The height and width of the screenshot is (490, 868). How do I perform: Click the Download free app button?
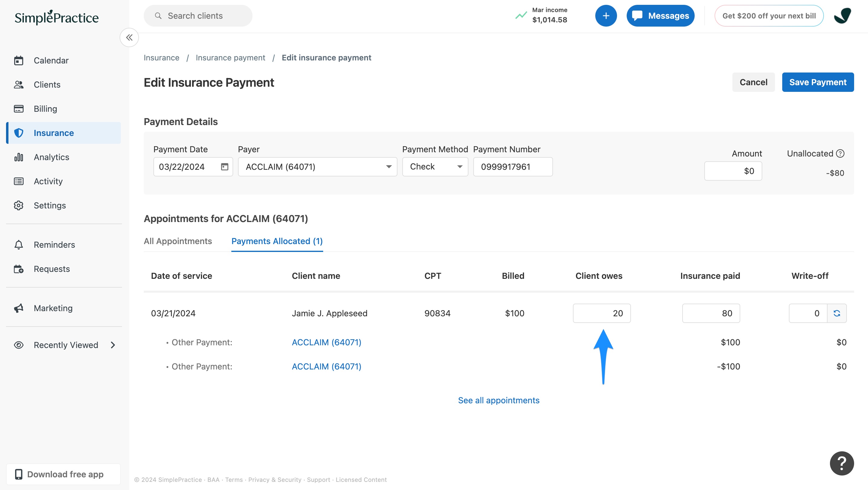coord(63,474)
